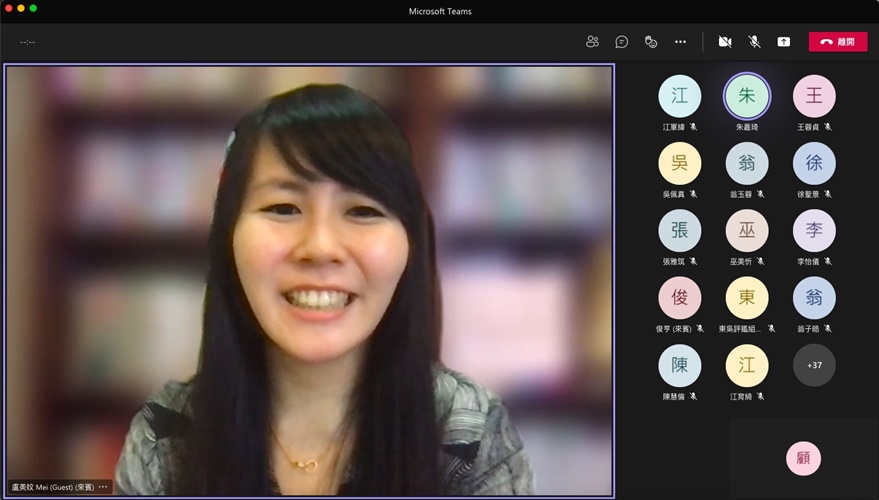The height and width of the screenshot is (500, 879).
Task: Open the reactions and raise hand menu
Action: point(650,42)
